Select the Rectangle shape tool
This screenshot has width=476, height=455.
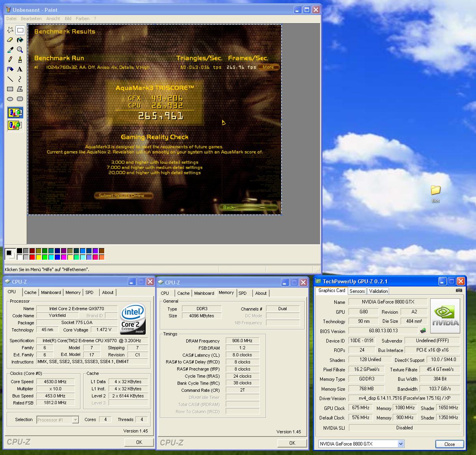[10, 89]
